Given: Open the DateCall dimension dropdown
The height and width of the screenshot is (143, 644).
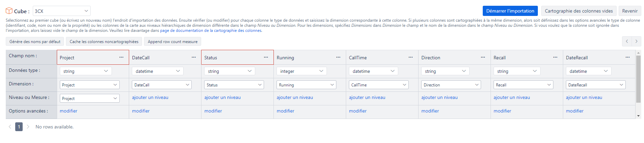Looking at the screenshot, I should click(x=162, y=85).
